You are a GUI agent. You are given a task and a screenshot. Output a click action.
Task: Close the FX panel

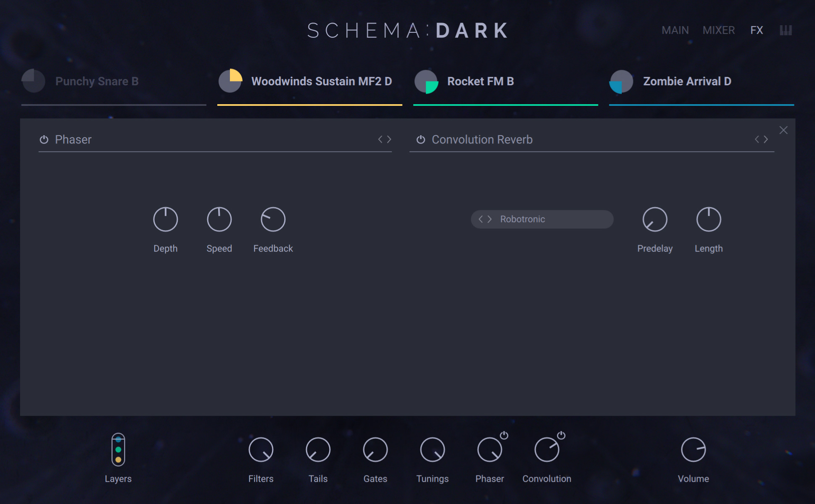click(x=783, y=130)
